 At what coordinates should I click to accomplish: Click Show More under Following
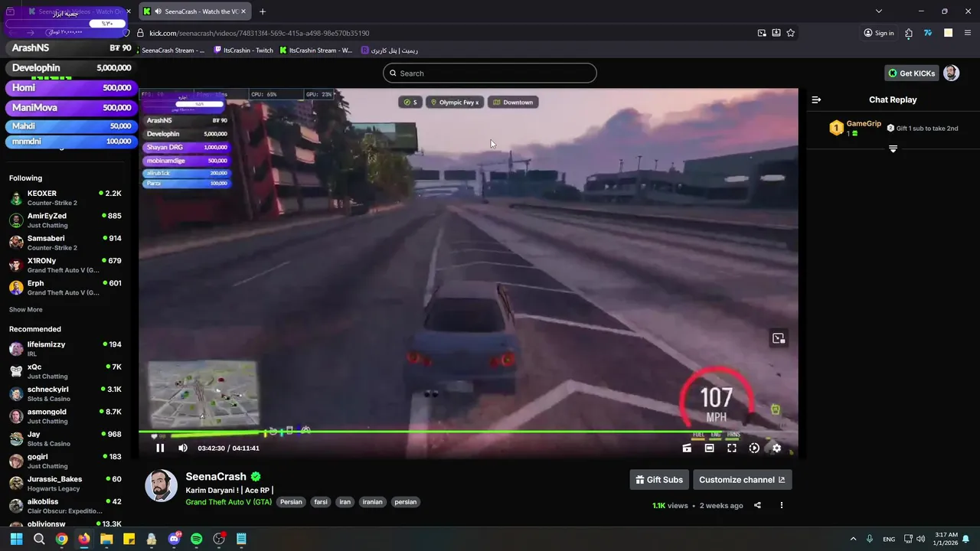(26, 310)
